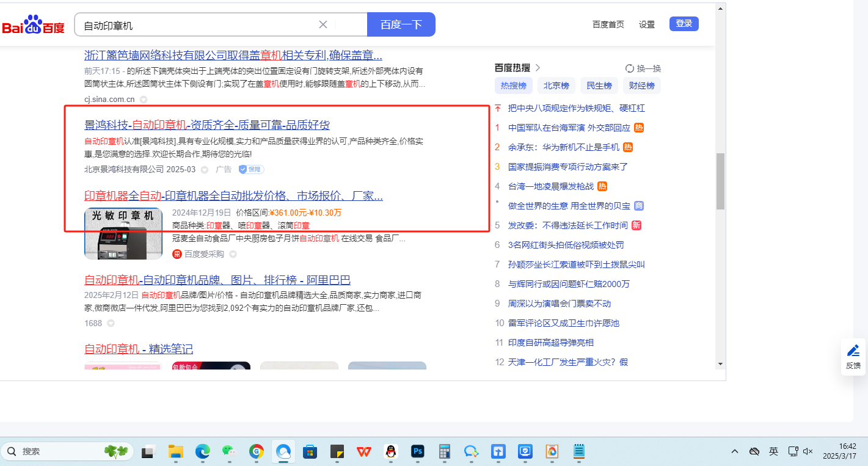Open the 景鸿科技-自动印章机 result link
The width and height of the screenshot is (868, 466).
click(207, 125)
